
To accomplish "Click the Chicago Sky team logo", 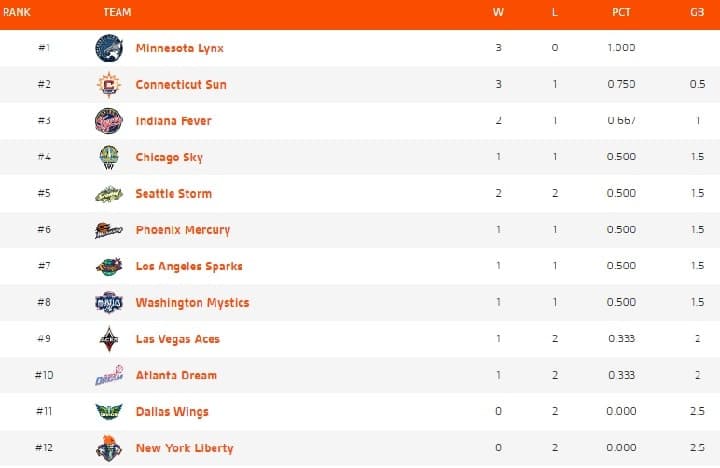I will pos(108,157).
